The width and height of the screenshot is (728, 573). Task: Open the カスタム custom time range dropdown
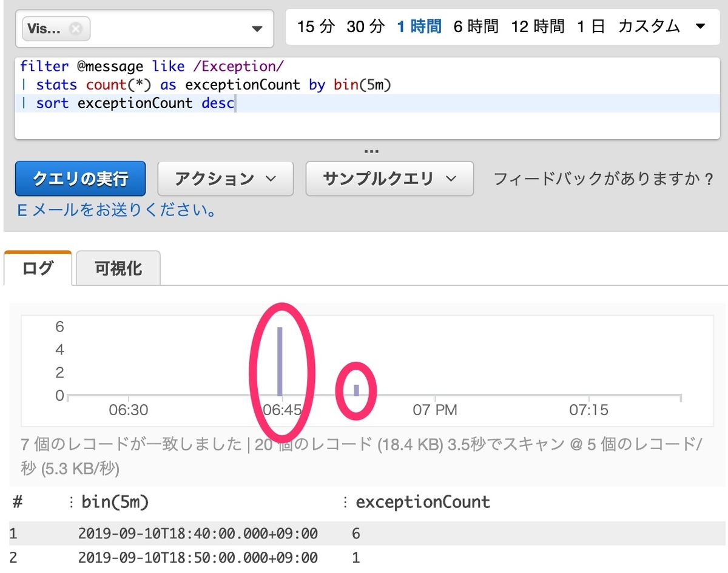661,27
